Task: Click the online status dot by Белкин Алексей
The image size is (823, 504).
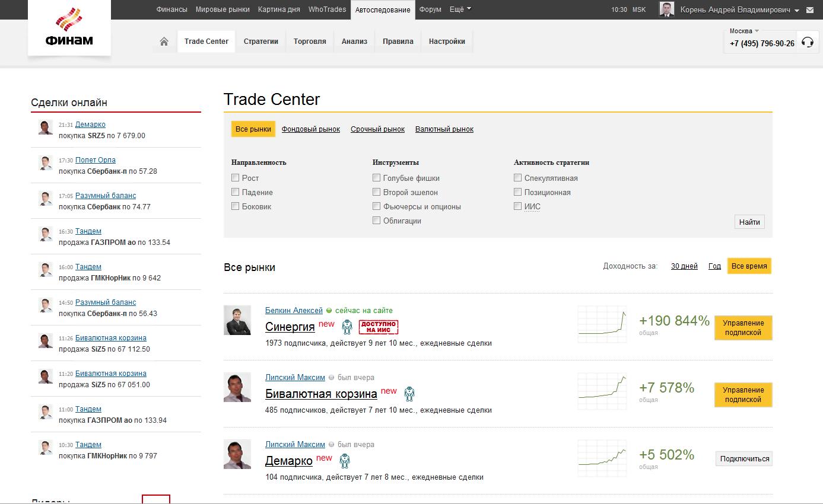Action: [x=329, y=311]
